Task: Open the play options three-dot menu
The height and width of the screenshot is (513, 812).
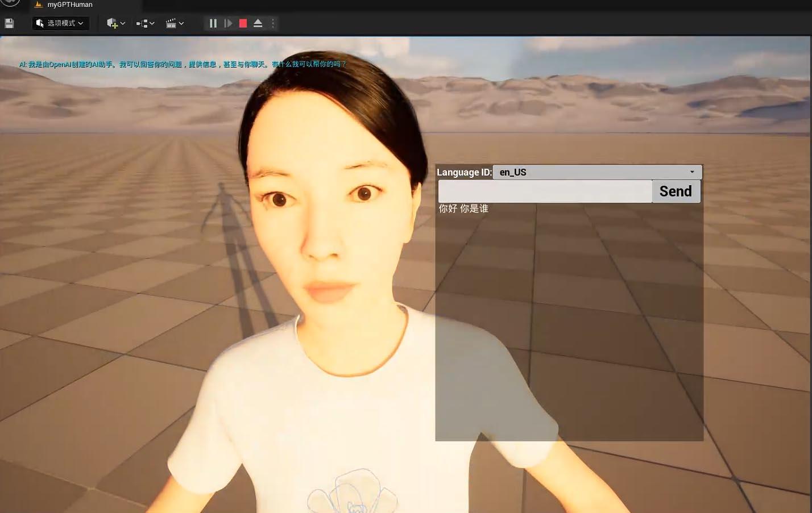Action: tap(273, 23)
